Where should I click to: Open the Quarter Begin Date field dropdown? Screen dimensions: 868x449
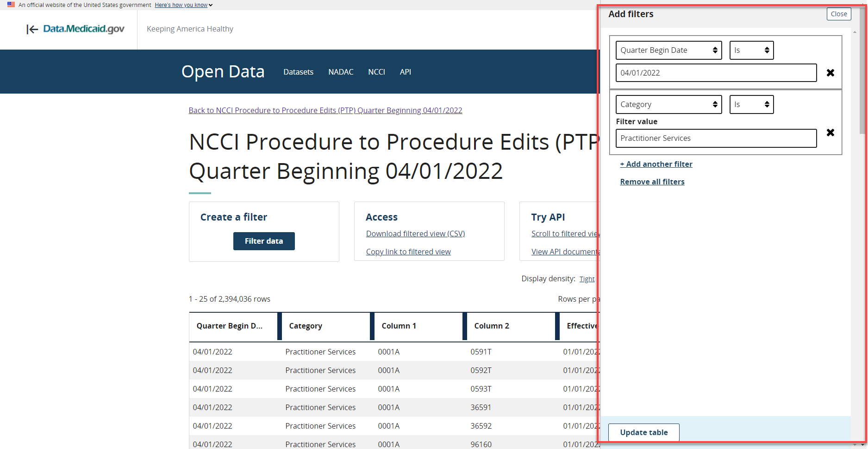tap(668, 50)
